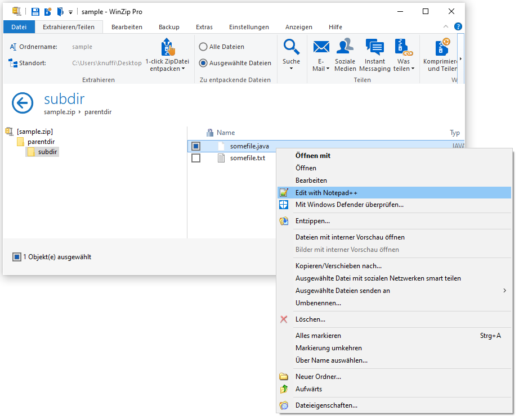Choose Neuer Ordner... in context menu
This screenshot has height=420, width=519.
point(394,377)
